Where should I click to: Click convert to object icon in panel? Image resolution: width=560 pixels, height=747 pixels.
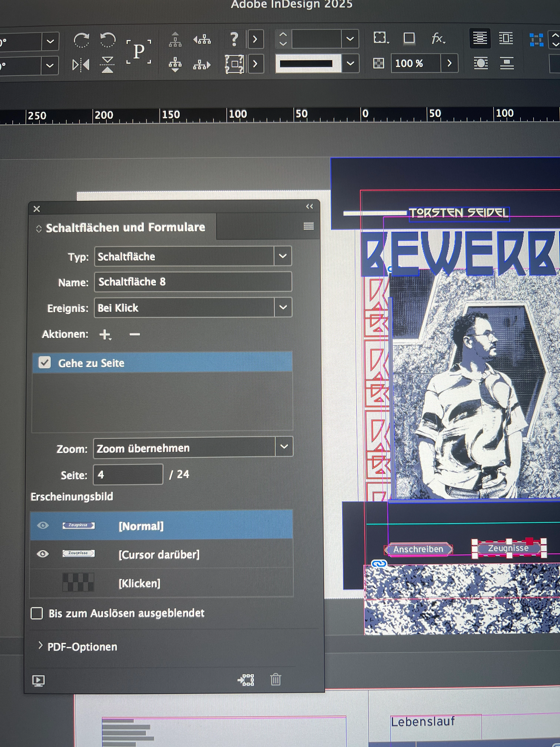246,679
